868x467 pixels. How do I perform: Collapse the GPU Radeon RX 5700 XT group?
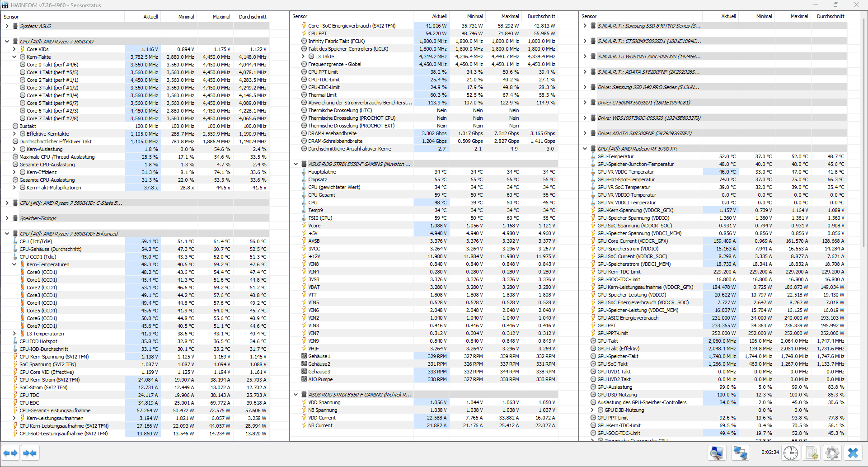pyautogui.click(x=585, y=149)
